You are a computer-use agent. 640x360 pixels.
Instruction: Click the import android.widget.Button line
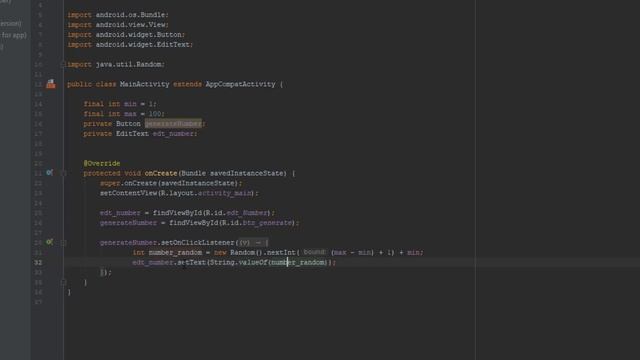tap(126, 35)
